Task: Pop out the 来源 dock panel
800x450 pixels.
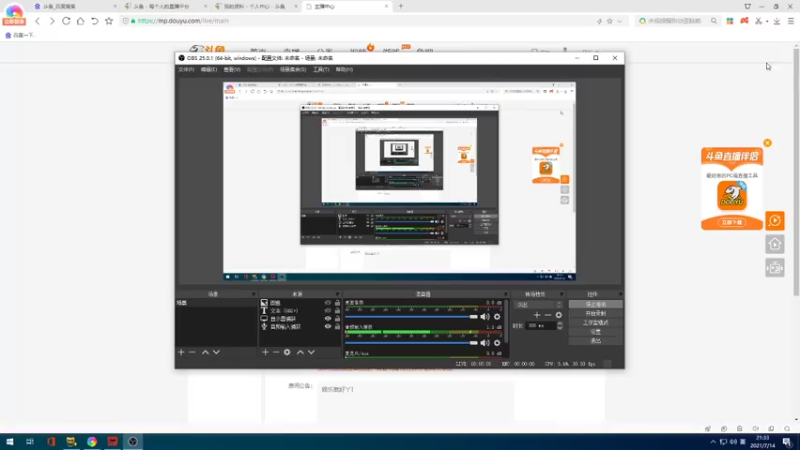Action: [x=337, y=294]
